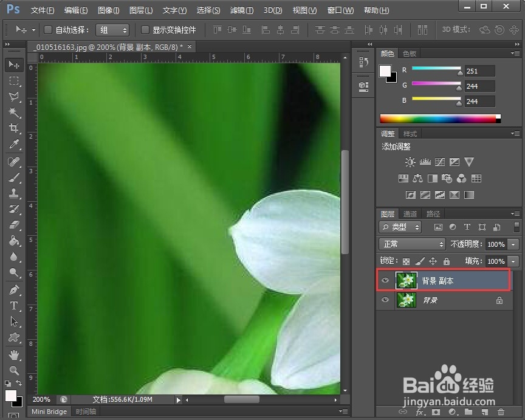Select the Rectangular Marquee tool
Image resolution: width=525 pixels, height=420 pixels.
14,81
